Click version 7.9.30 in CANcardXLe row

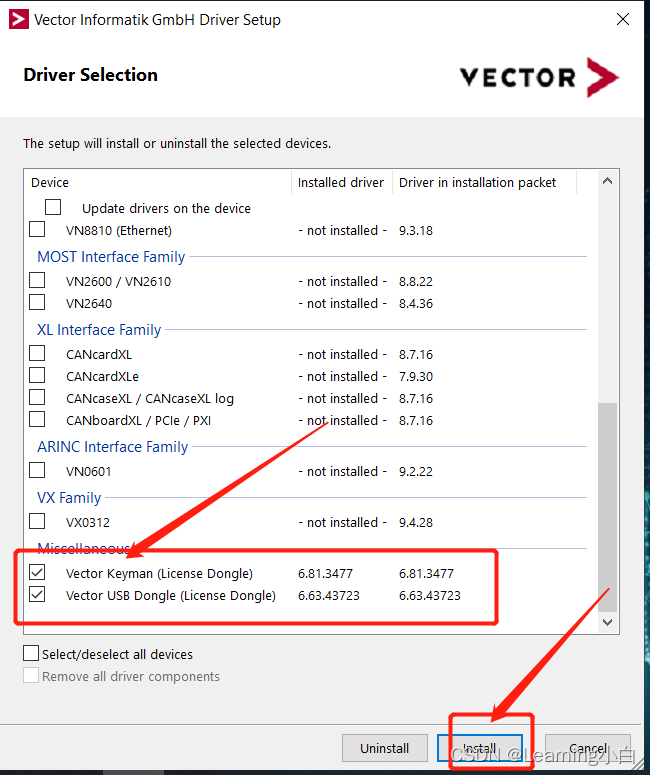pyautogui.click(x=416, y=377)
